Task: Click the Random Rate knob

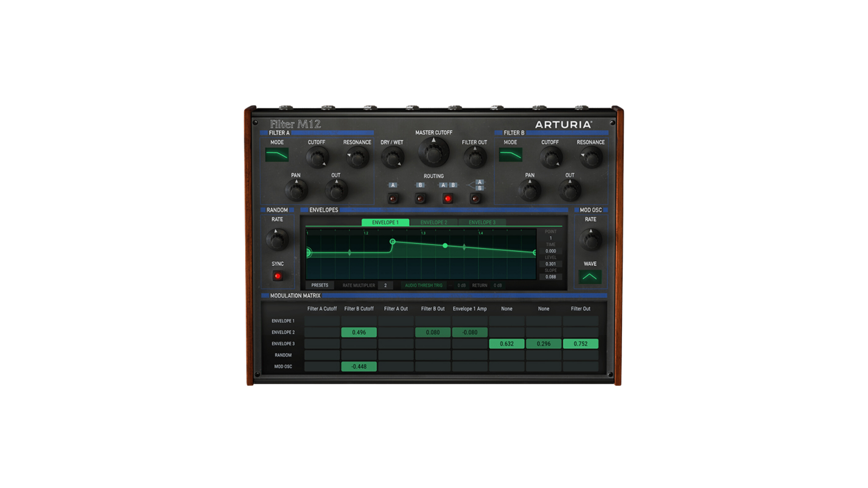Action: 277,240
